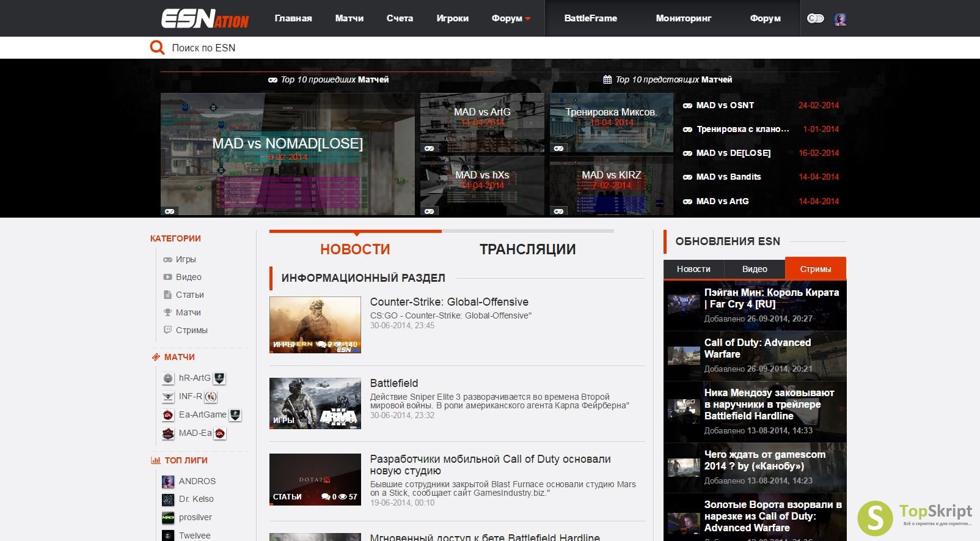This screenshot has width=980, height=541.
Task: Click the EA logo before Ea-ArtGame
Action: pos(168,415)
